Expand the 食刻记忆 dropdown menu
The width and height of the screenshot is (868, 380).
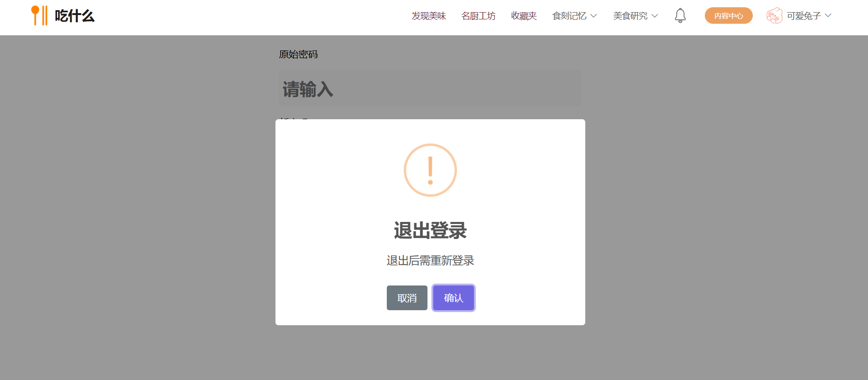click(x=575, y=16)
